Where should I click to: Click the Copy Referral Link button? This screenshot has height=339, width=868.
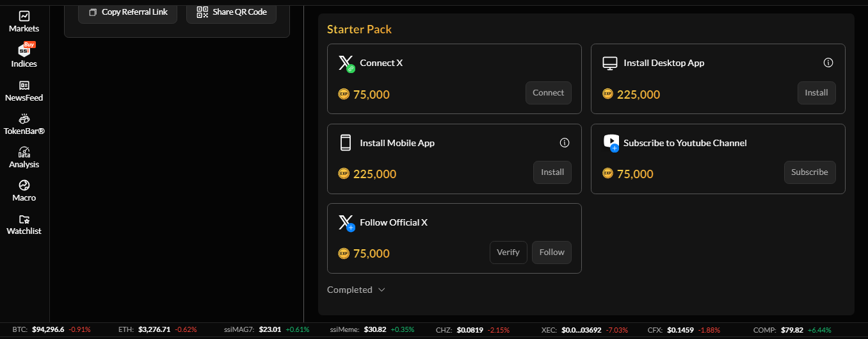click(x=127, y=12)
